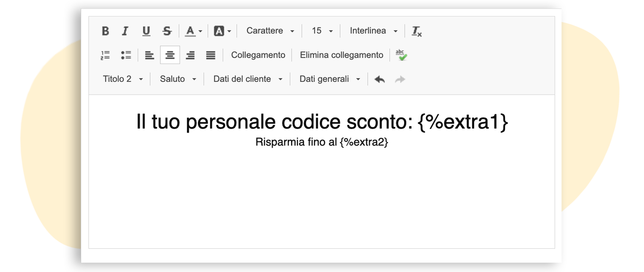Click the remove formatting icon
The height and width of the screenshot is (272, 644).
(x=417, y=31)
